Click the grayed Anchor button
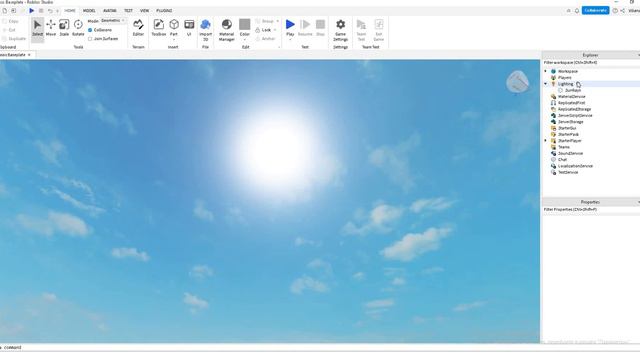Image resolution: width=640 pixels, height=360 pixels. pyautogui.click(x=265, y=39)
